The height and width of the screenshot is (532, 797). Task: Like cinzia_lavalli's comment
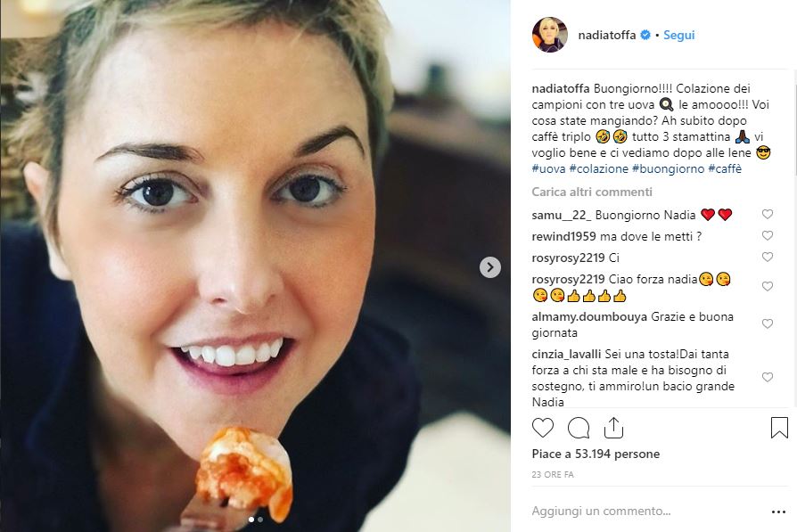pos(767,377)
